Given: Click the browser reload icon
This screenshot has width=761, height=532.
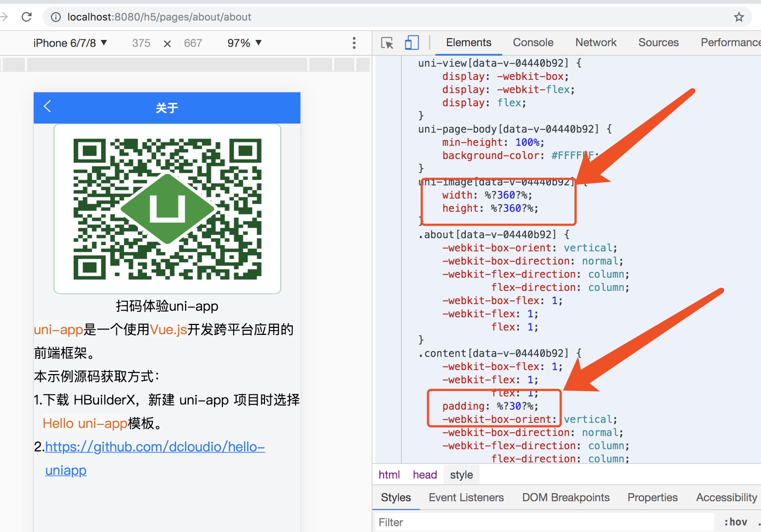Looking at the screenshot, I should click(x=27, y=17).
